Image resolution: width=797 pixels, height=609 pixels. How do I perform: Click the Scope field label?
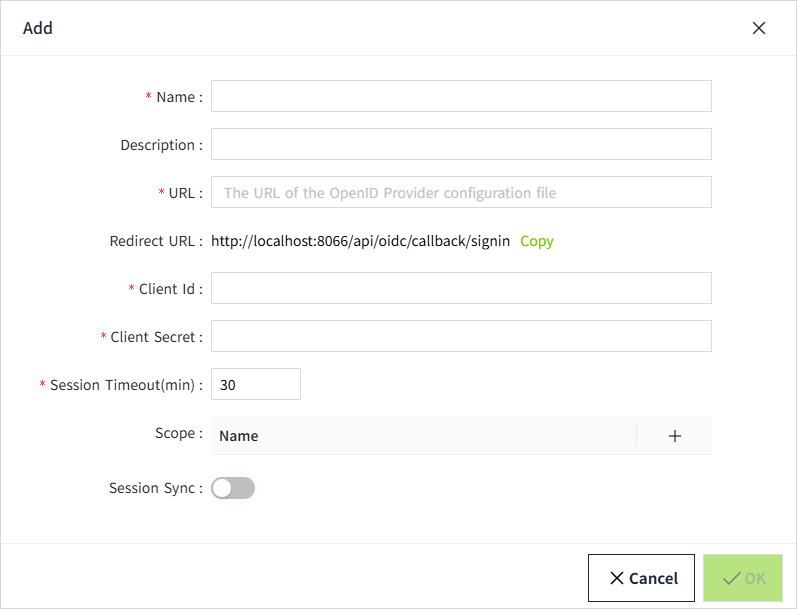[x=176, y=433]
